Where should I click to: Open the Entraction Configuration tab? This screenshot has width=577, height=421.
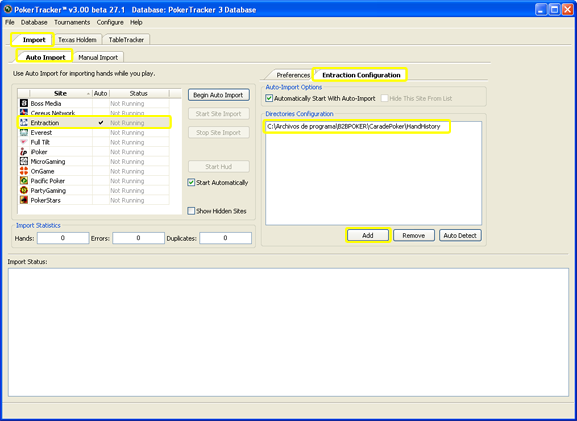pos(361,75)
